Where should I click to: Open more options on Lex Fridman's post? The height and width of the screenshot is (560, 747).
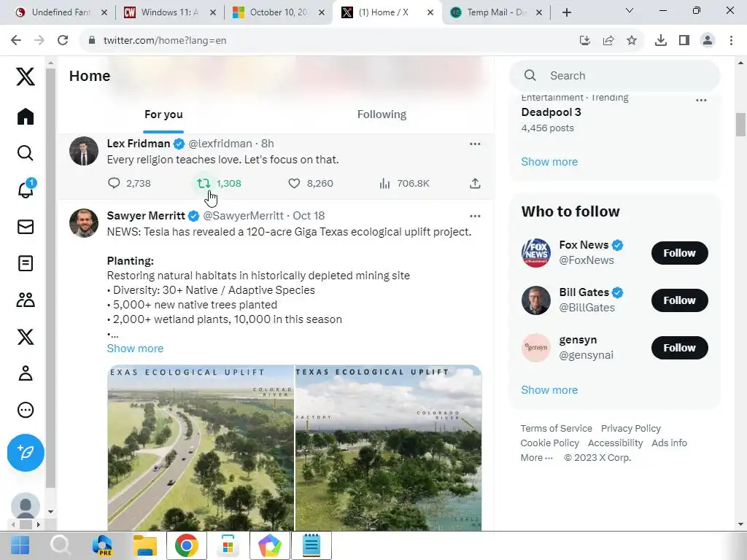tap(475, 144)
